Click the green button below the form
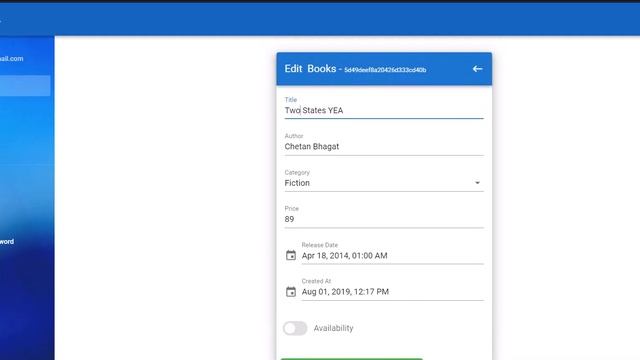This screenshot has width=640, height=360. pyautogui.click(x=351, y=359)
